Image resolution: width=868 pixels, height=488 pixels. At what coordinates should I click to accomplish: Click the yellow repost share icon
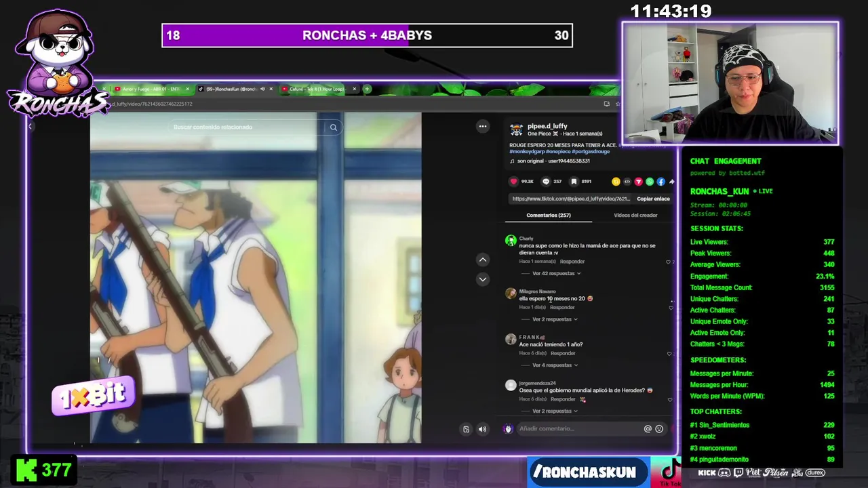coord(616,182)
